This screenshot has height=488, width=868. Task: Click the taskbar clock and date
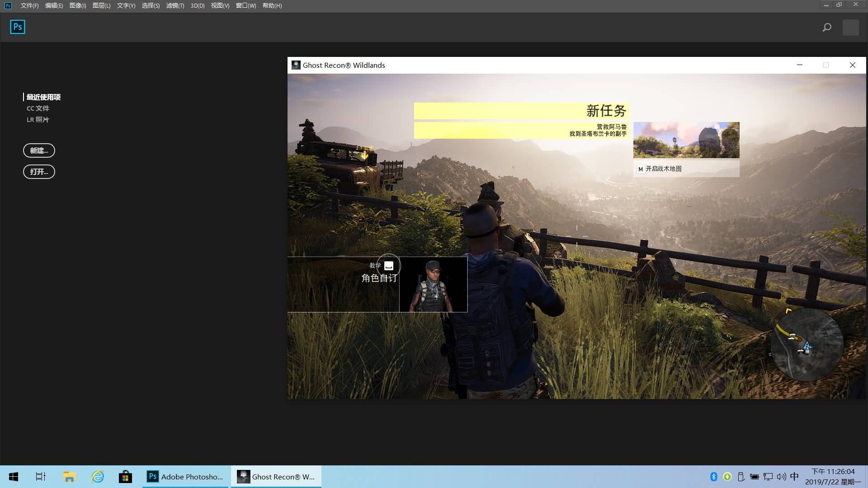833,477
